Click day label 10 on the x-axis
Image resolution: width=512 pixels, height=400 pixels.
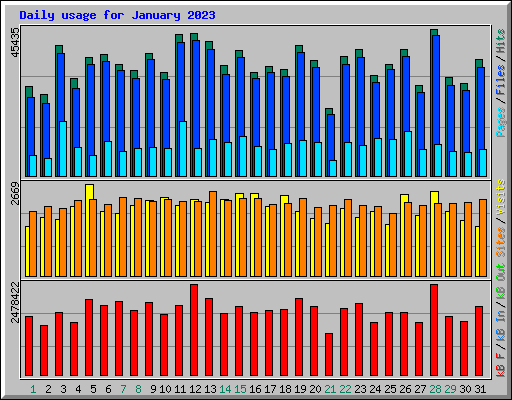(x=165, y=389)
